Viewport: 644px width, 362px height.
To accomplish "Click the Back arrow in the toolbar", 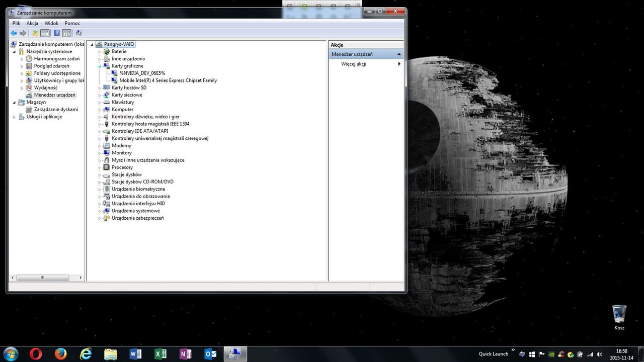I will click(14, 33).
